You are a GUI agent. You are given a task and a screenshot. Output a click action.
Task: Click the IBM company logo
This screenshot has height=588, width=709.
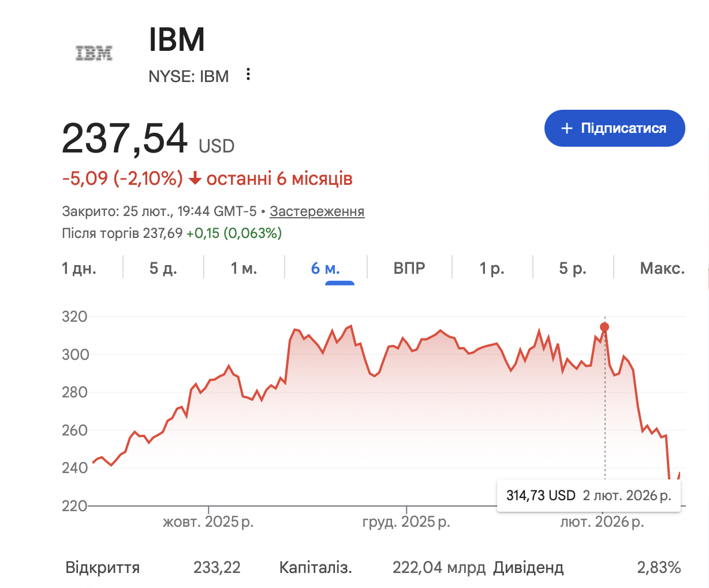click(x=94, y=54)
